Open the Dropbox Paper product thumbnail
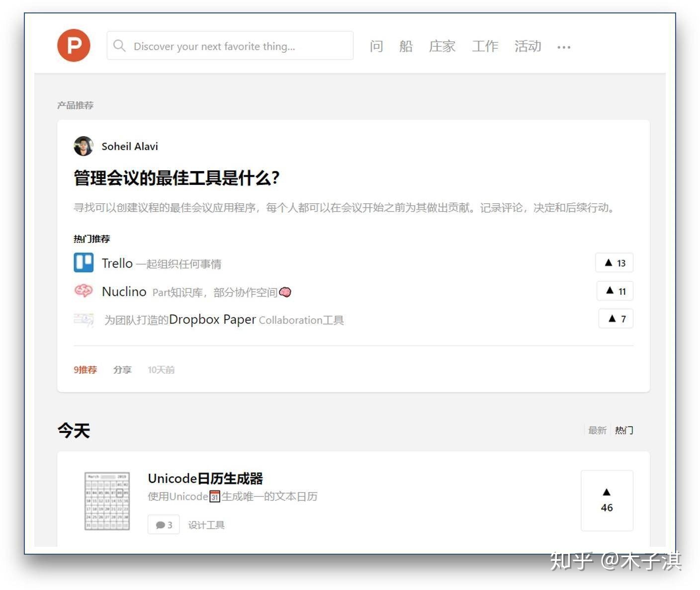Screen dimensions: 700x590 [x=84, y=320]
